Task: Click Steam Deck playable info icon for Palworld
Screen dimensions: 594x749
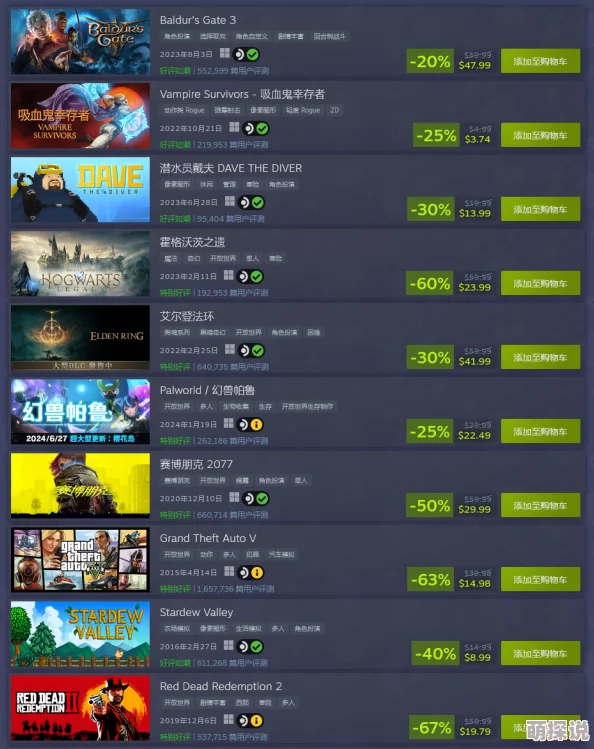Action: pos(256,425)
